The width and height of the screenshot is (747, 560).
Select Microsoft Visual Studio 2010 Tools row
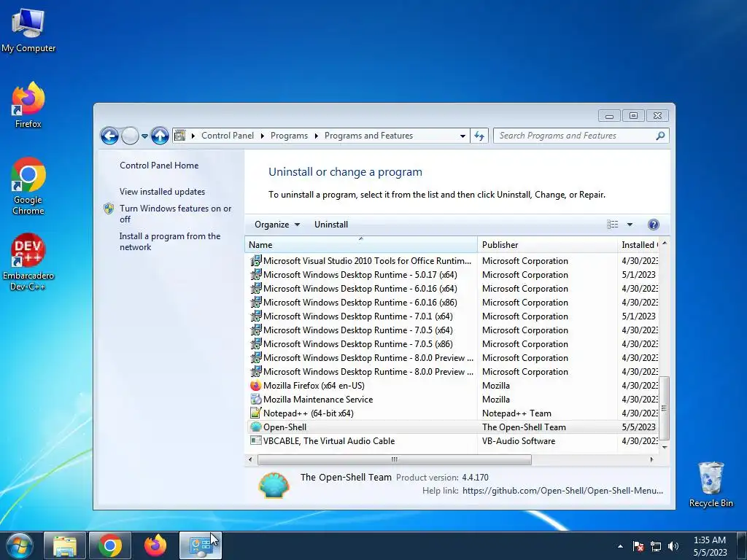454,261
